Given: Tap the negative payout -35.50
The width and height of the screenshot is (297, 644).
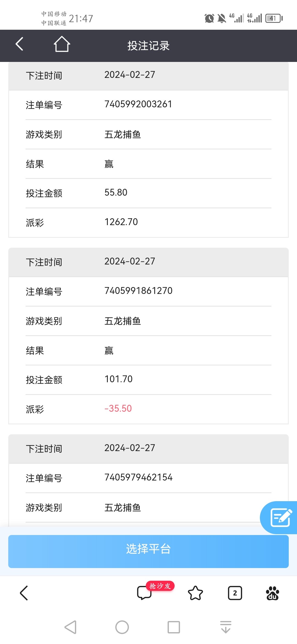Looking at the screenshot, I should coord(118,408).
